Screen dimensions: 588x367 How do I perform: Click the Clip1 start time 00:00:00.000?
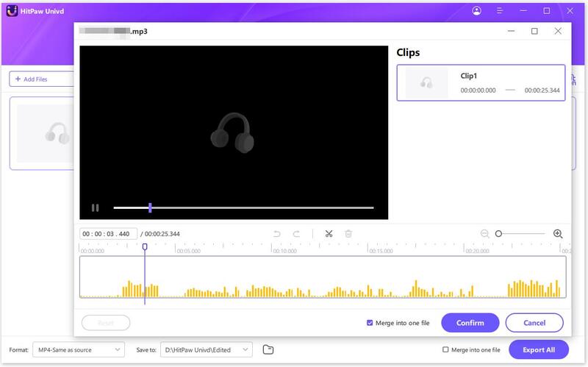click(x=478, y=90)
